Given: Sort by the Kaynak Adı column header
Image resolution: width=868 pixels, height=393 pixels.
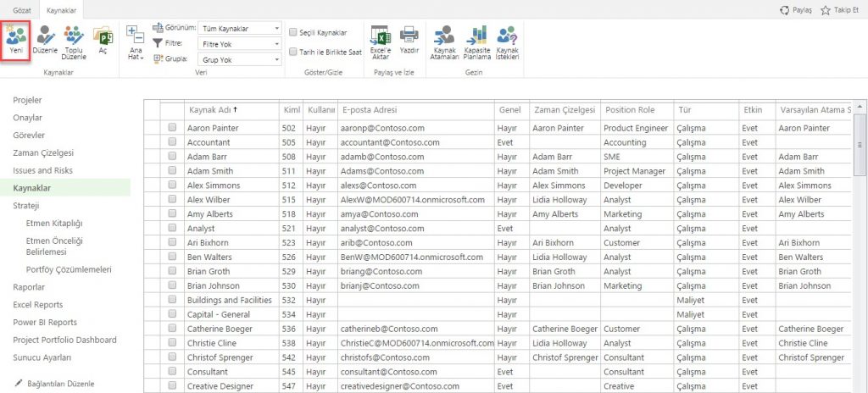Looking at the screenshot, I should [213, 110].
